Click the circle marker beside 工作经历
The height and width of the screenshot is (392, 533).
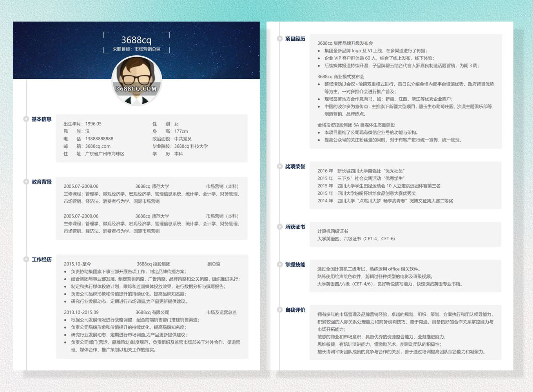[26, 259]
